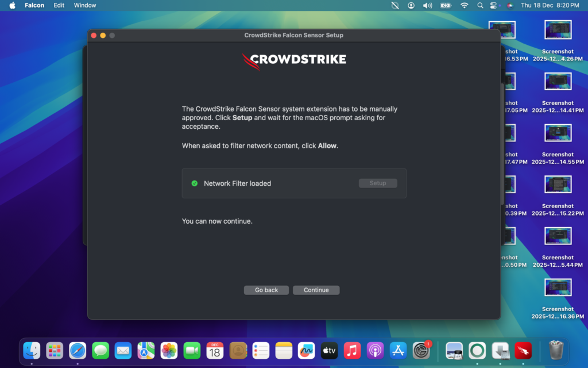The image size is (588, 368).
Task: Open the Window menu
Action: 85,5
